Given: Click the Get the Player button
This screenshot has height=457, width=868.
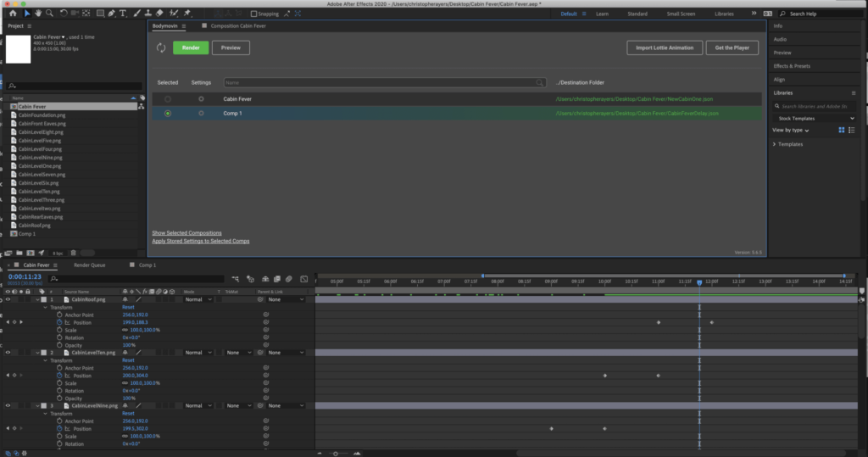Looking at the screenshot, I should pos(732,47).
